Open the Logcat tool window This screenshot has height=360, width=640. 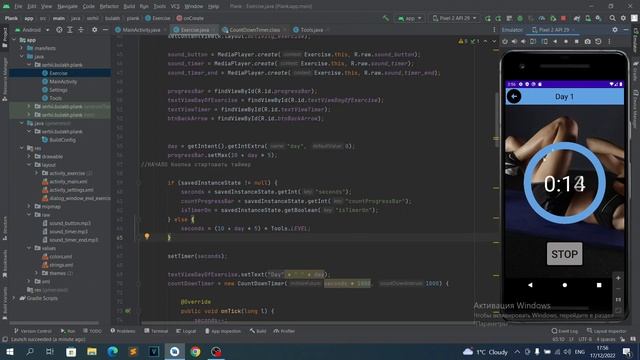tap(186, 331)
